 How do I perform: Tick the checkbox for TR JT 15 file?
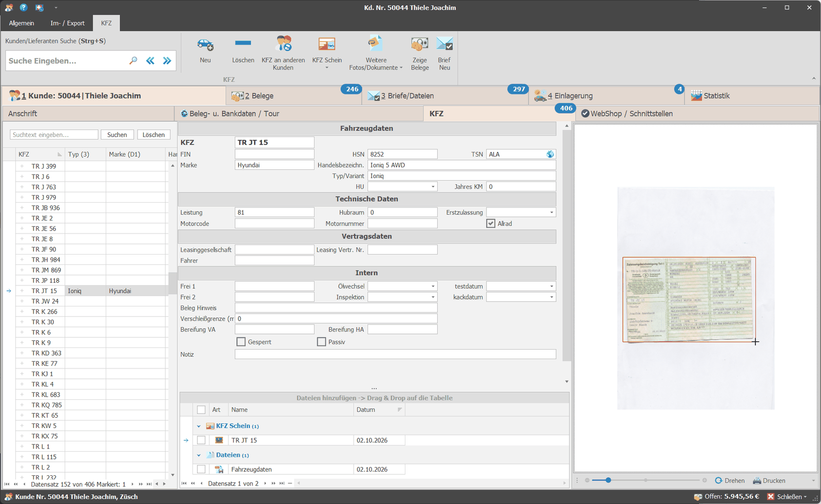click(201, 440)
